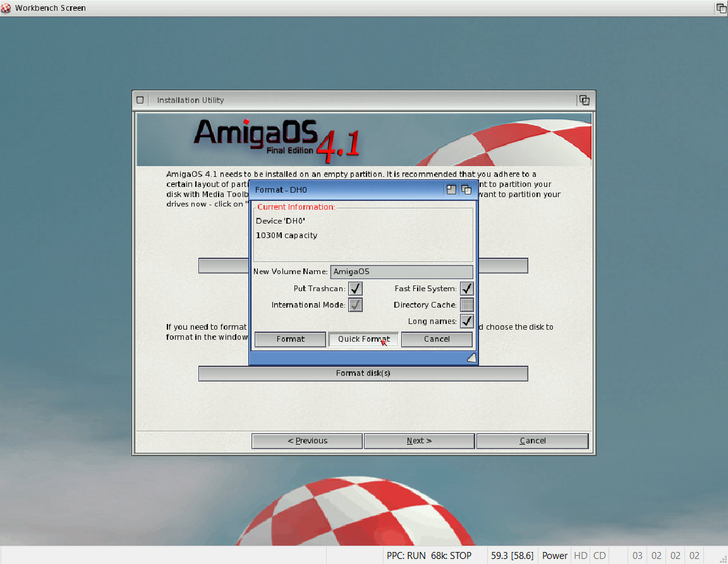Click the Installation Utility title bar
This screenshot has width=728, height=564.
(362, 100)
